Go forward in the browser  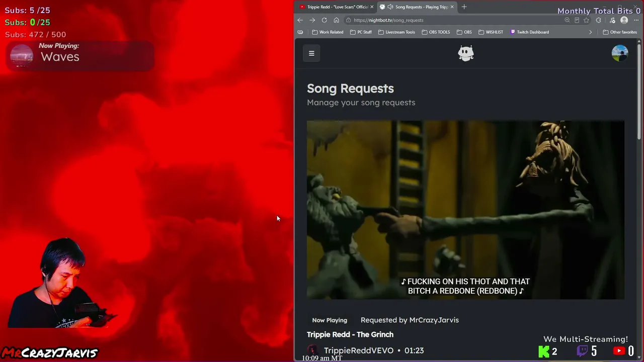312,20
